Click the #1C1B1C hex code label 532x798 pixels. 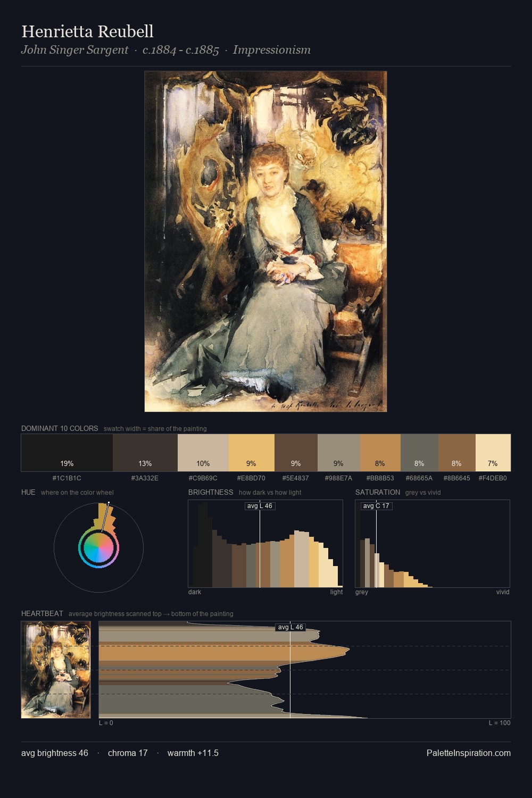tap(67, 478)
